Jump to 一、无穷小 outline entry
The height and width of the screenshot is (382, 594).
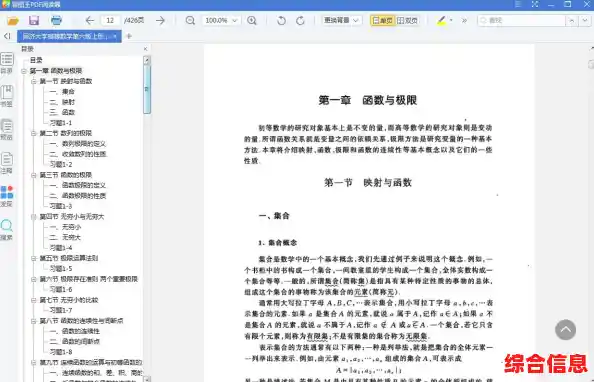click(x=65, y=227)
